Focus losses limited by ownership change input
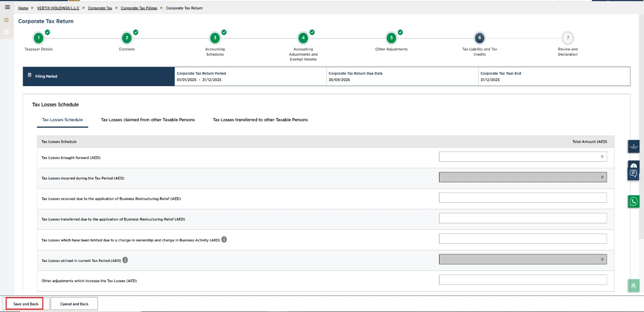 [522, 239]
